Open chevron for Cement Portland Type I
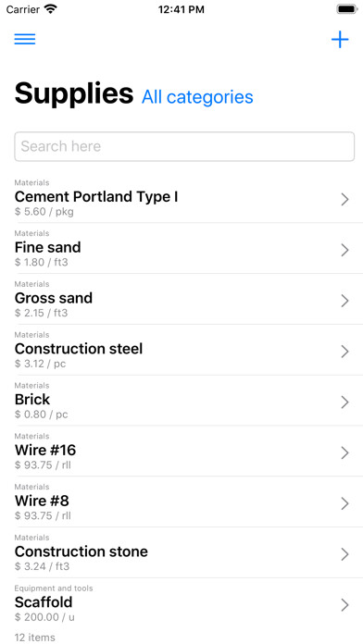The image size is (363, 644). click(344, 200)
